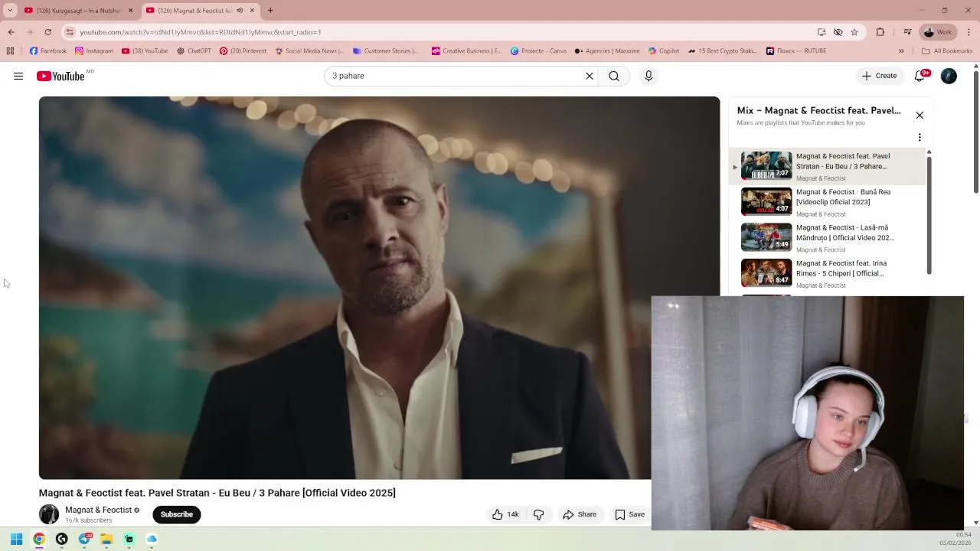Screen dimensions: 980x551
Task: Bookmark this page with the star
Action: [854, 32]
